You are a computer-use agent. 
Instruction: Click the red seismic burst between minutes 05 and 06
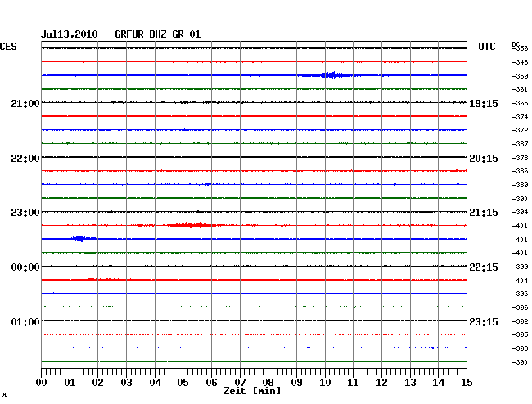pyautogui.click(x=195, y=225)
